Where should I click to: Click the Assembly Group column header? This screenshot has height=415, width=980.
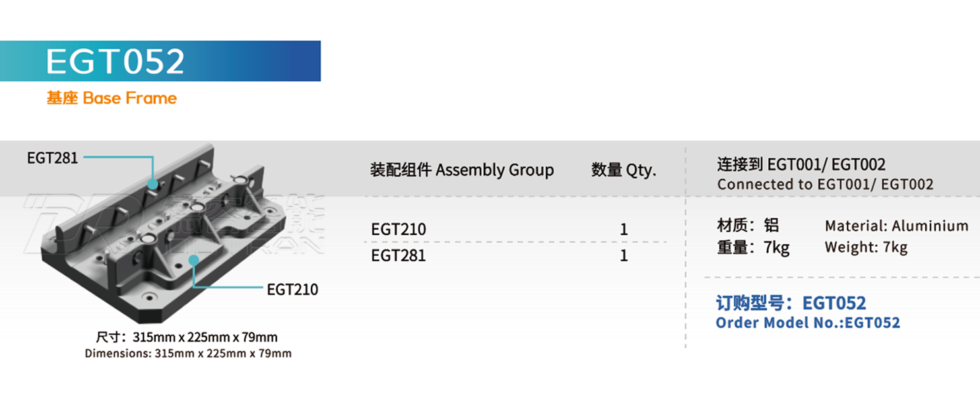(x=462, y=170)
